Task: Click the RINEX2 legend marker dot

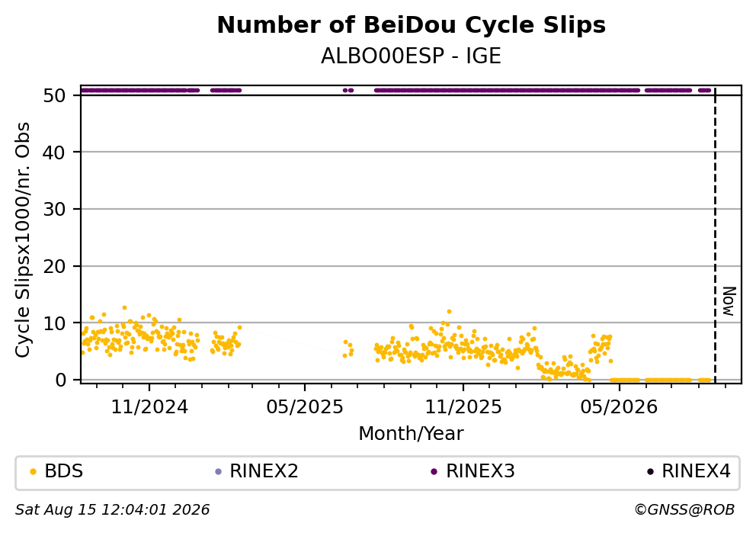Action: [x=218, y=472]
